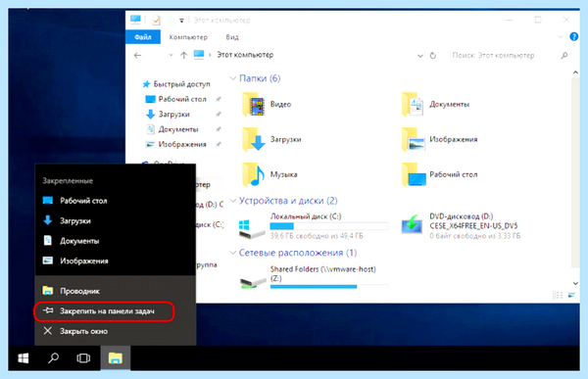Viewport: 588px width, 379px height.
Task: Click the scrollbar down arrow in Explorer
Action: point(575,283)
